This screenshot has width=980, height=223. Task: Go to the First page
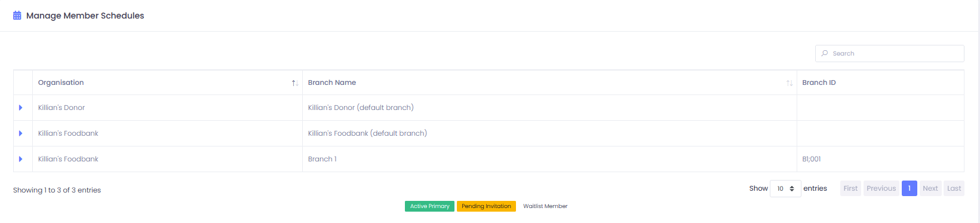pyautogui.click(x=850, y=188)
